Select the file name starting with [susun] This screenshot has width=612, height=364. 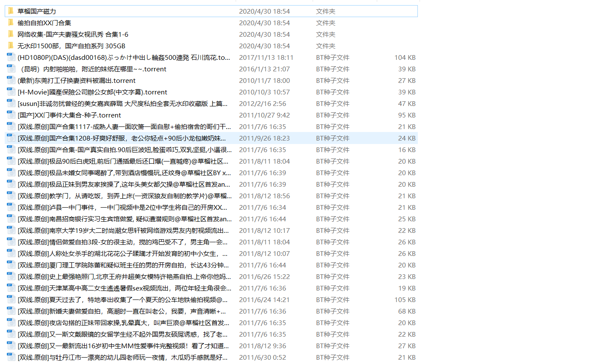tap(122, 103)
